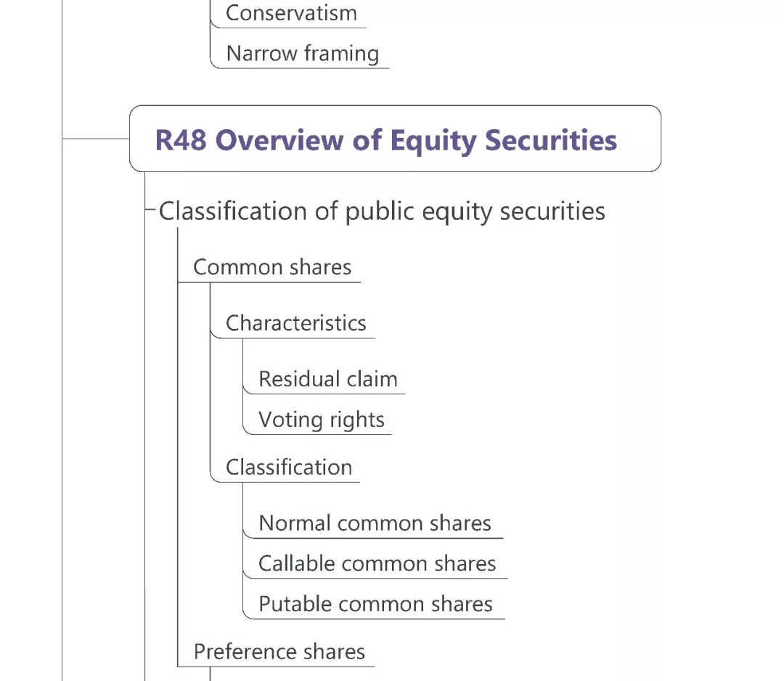Select the Classification of public equity securities topic
This screenshot has height=681, width=784.
click(x=382, y=211)
